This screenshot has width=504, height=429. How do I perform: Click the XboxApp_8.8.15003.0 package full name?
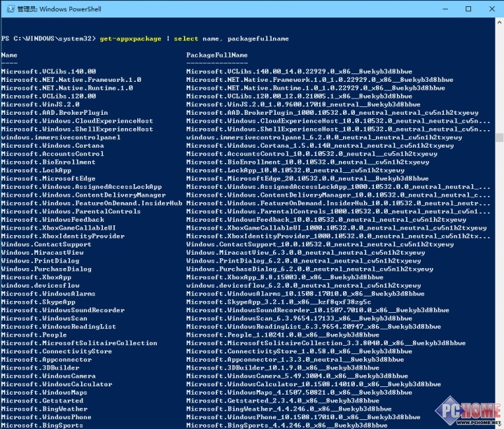coord(285,277)
